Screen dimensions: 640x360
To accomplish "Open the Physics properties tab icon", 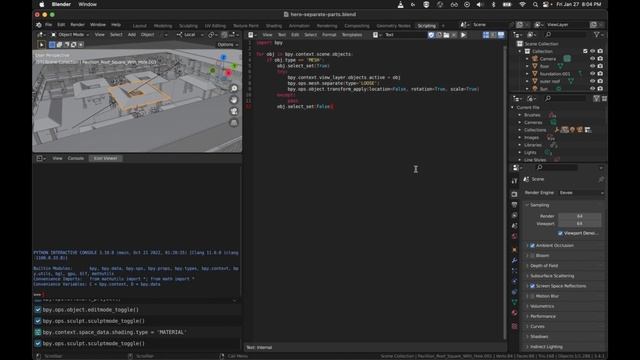I will pos(514,281).
